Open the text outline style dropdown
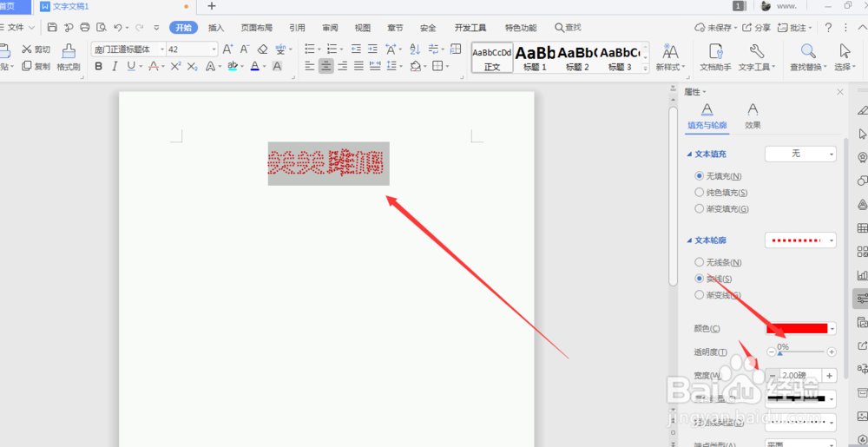868x447 pixels. coord(800,240)
